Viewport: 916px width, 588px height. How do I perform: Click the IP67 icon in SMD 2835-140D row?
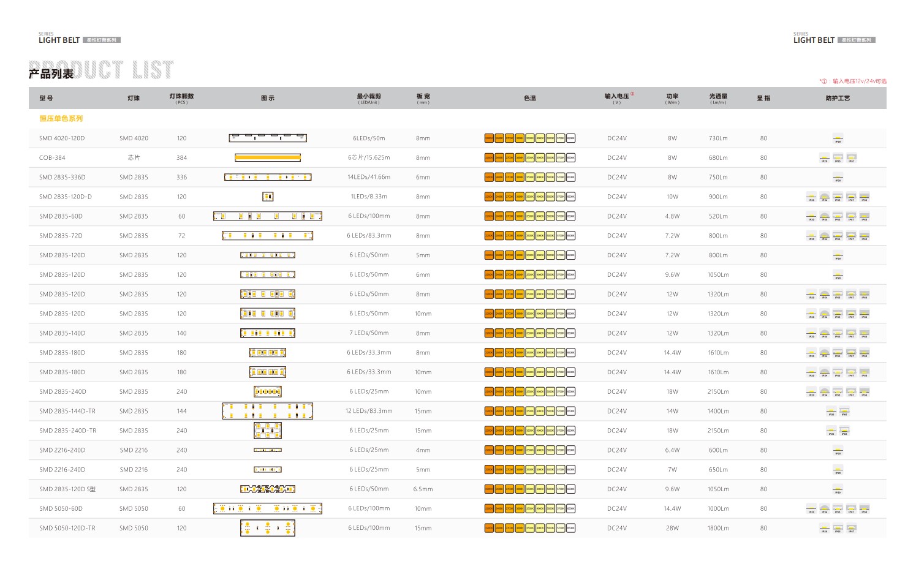coord(851,334)
